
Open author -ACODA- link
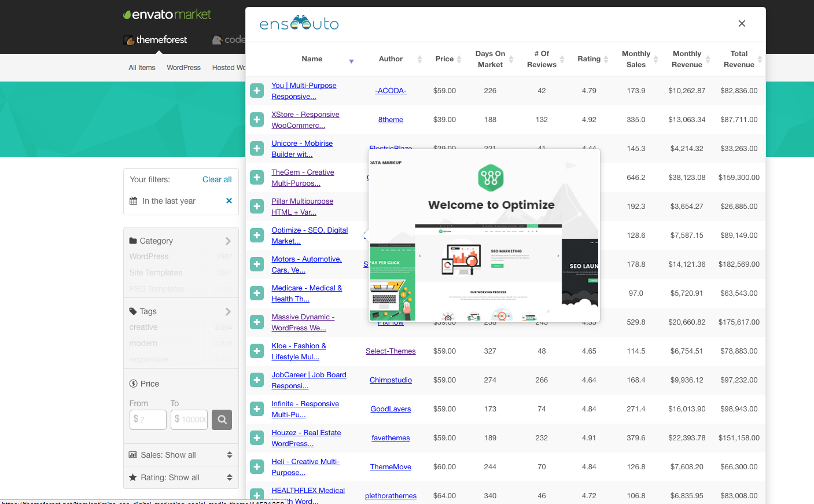pyautogui.click(x=391, y=91)
